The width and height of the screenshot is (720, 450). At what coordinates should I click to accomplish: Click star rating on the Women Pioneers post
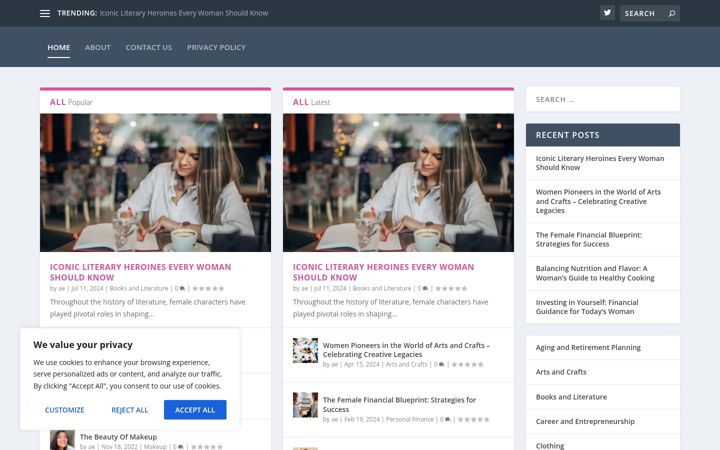pos(467,365)
